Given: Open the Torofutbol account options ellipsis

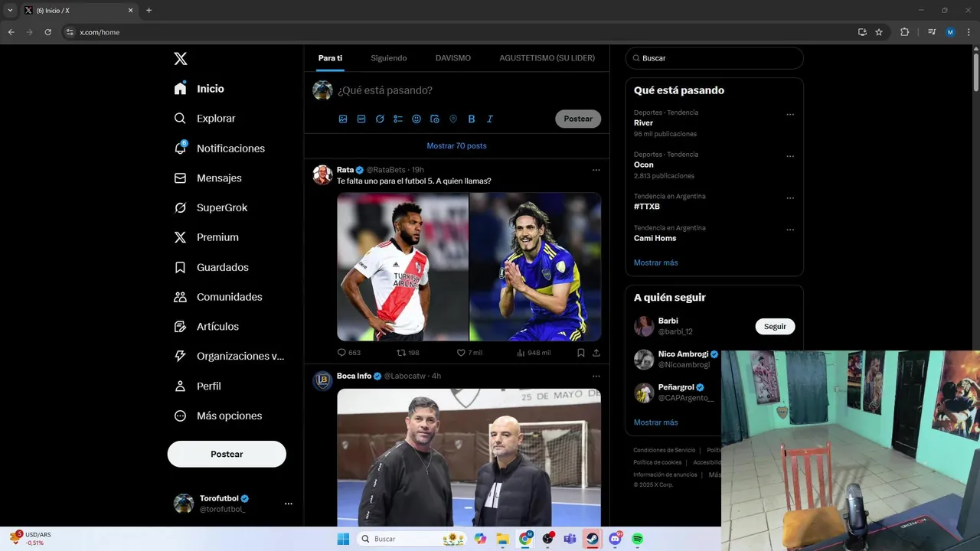Looking at the screenshot, I should coord(289,504).
